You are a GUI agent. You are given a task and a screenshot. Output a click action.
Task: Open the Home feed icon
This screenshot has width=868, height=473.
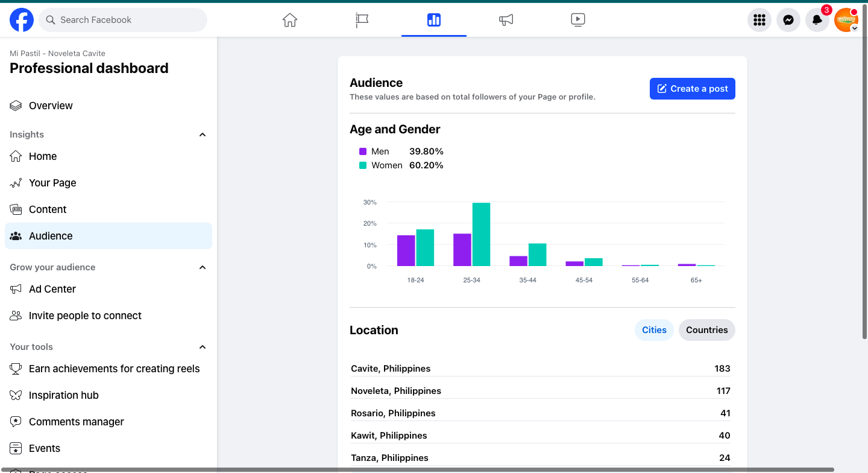click(290, 20)
